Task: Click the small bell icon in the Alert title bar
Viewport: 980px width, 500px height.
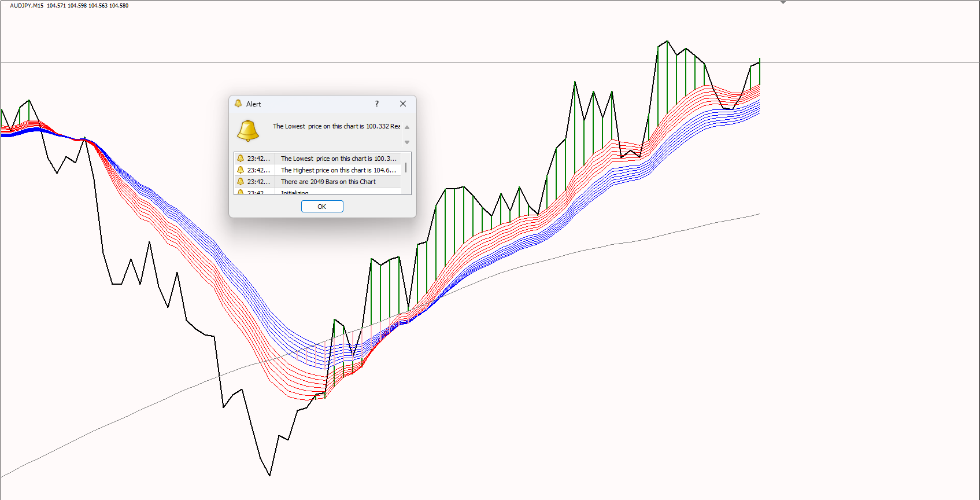Action: 238,104
